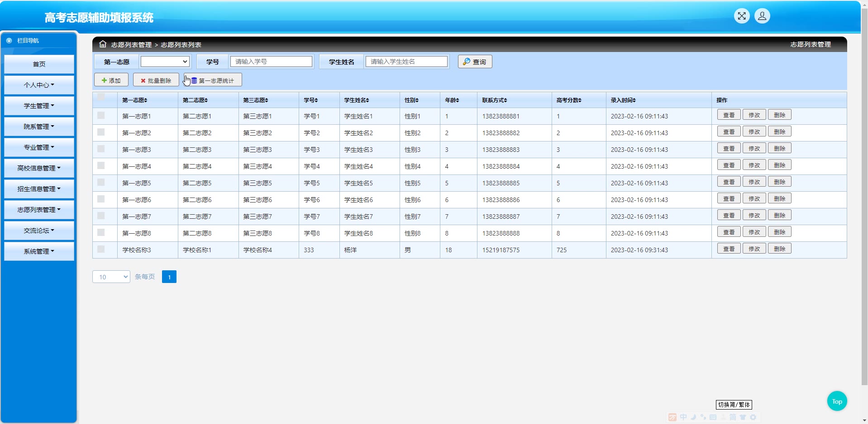
Task: Open the rows-per-page dropdown showing 10
Action: click(x=111, y=277)
